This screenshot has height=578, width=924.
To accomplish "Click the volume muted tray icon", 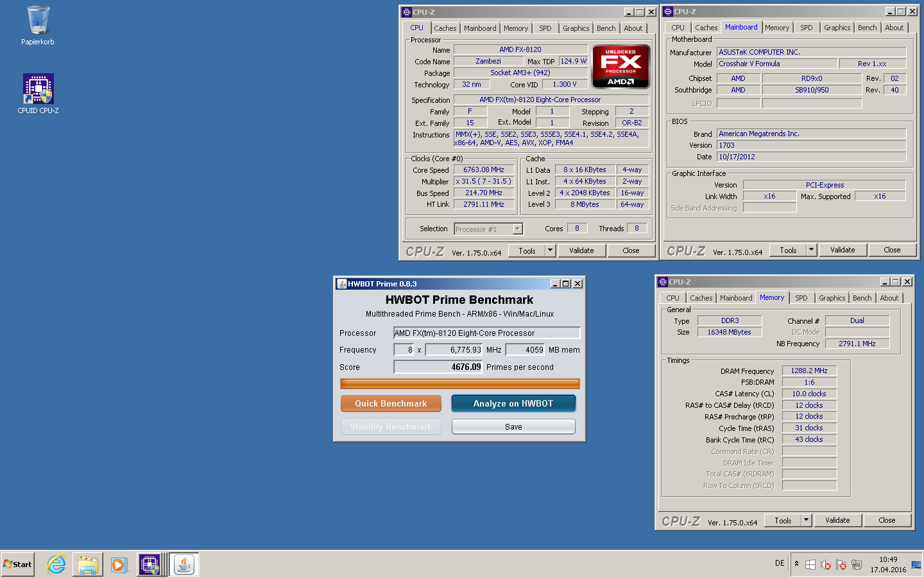I will click(x=826, y=565).
